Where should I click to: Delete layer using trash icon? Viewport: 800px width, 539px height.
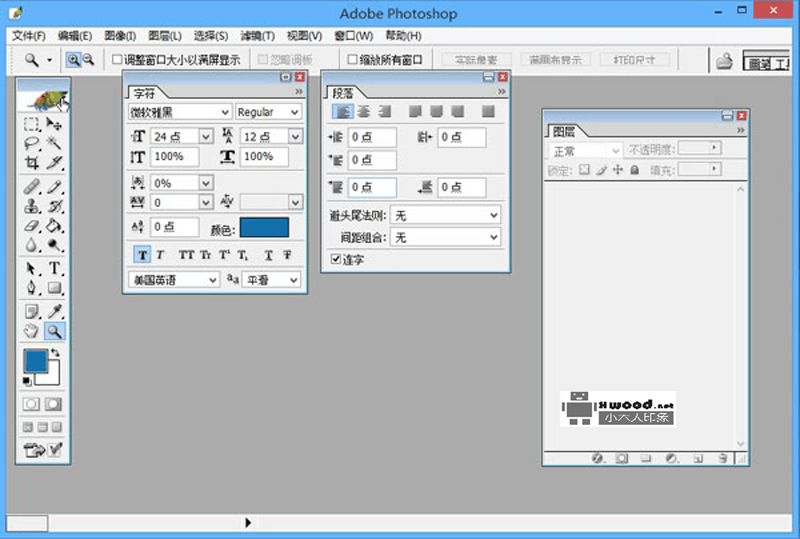click(x=722, y=458)
